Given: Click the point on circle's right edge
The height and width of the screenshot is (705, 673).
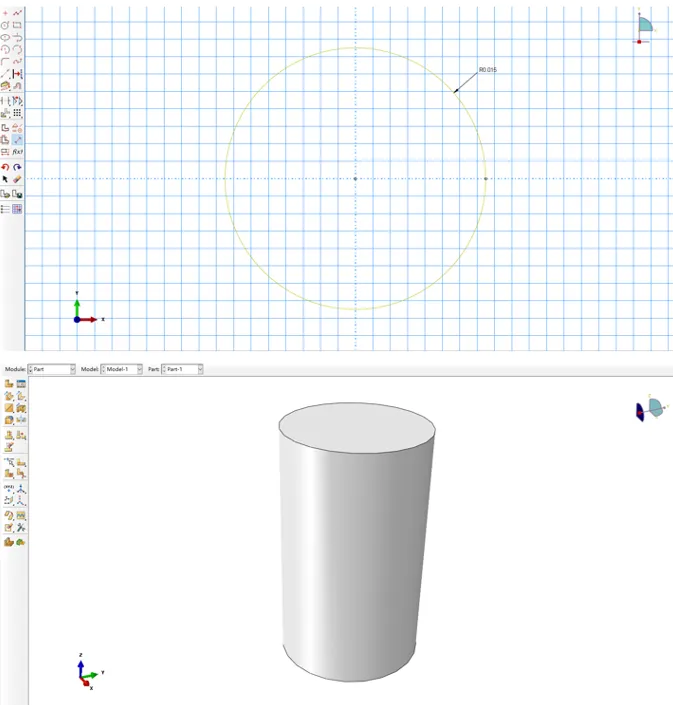Looking at the screenshot, I should 486,178.
